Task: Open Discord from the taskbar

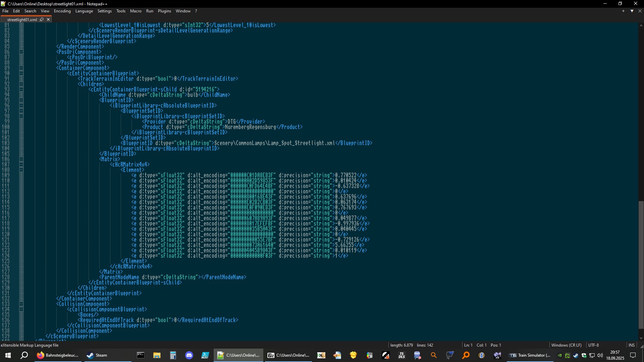Action: click(189, 355)
